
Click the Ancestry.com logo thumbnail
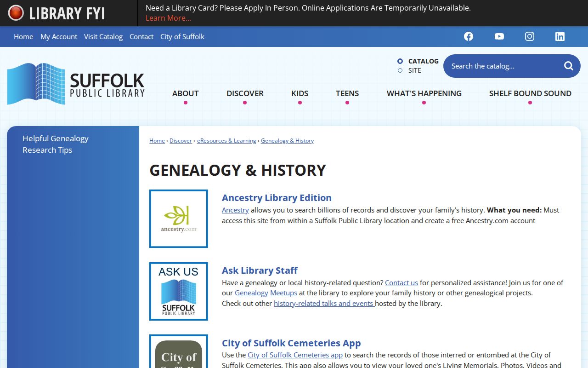pyautogui.click(x=179, y=218)
